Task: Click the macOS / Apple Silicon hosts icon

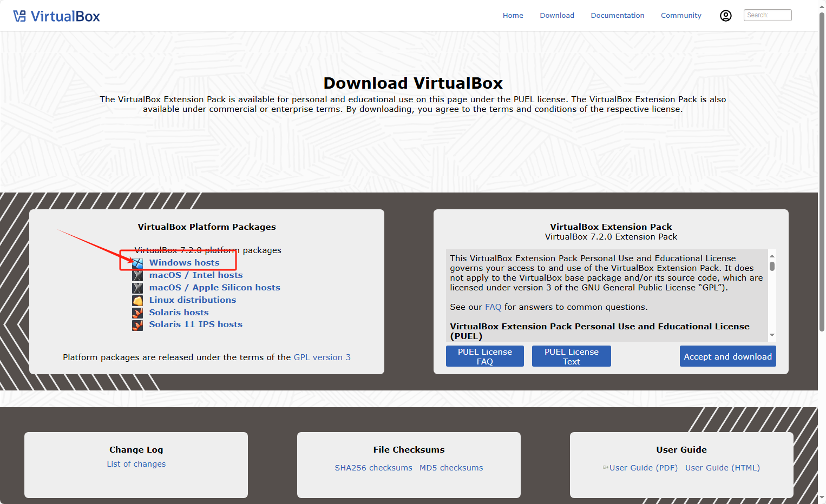Action: pos(138,288)
